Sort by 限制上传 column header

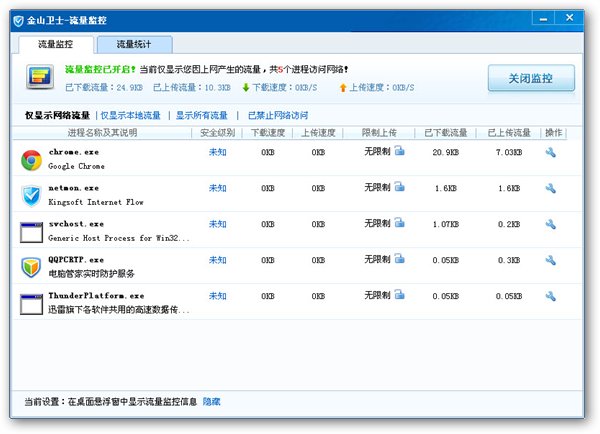point(379,133)
